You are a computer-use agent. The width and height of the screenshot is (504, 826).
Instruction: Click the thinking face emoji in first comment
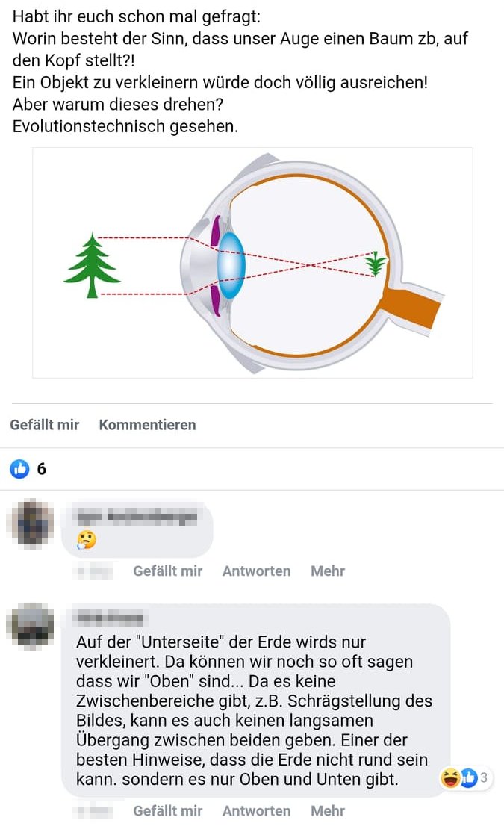(87, 539)
